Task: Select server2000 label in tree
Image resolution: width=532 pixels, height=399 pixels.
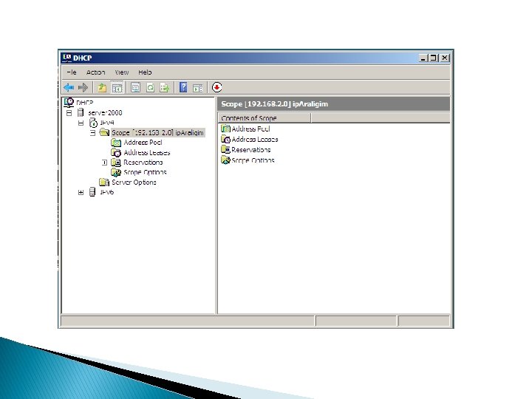Action: [x=105, y=112]
